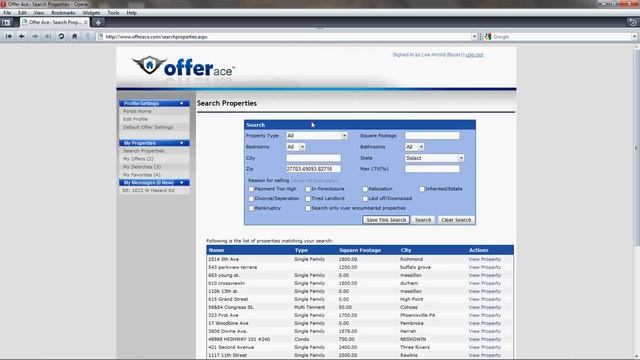Enable Search only over encumbered properties

tap(308, 208)
